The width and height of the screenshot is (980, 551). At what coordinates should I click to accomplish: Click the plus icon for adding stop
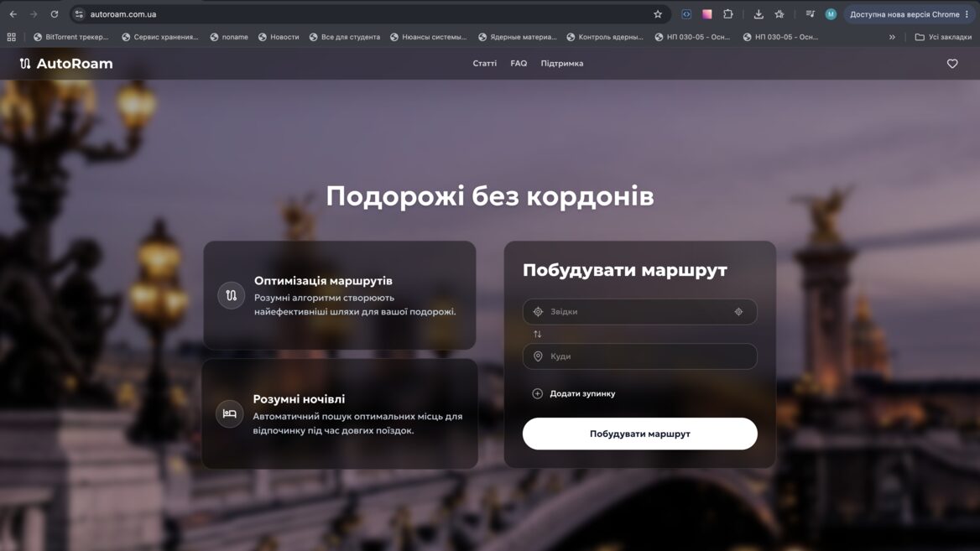click(x=537, y=393)
